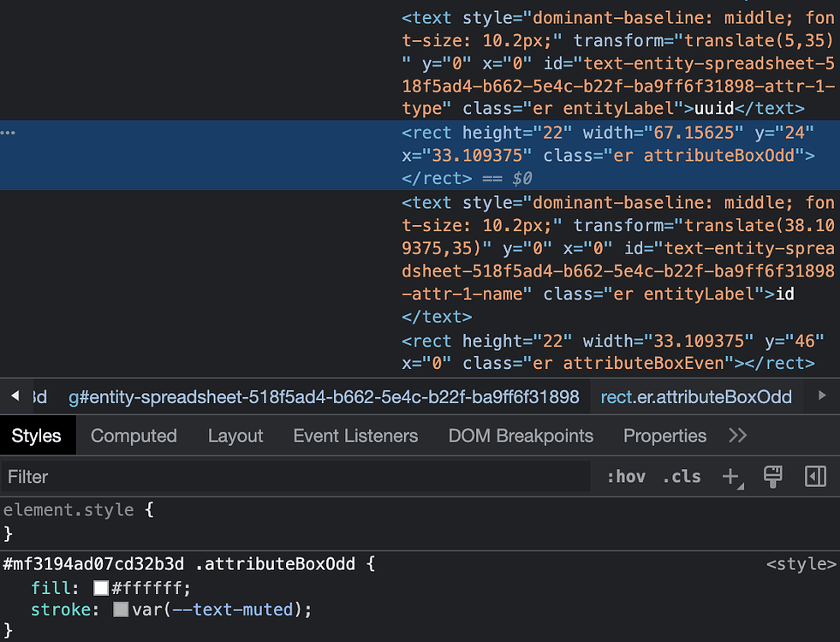The image size is (840, 642).
Task: Toggle the sidebar panel layout icon
Action: (x=814, y=477)
